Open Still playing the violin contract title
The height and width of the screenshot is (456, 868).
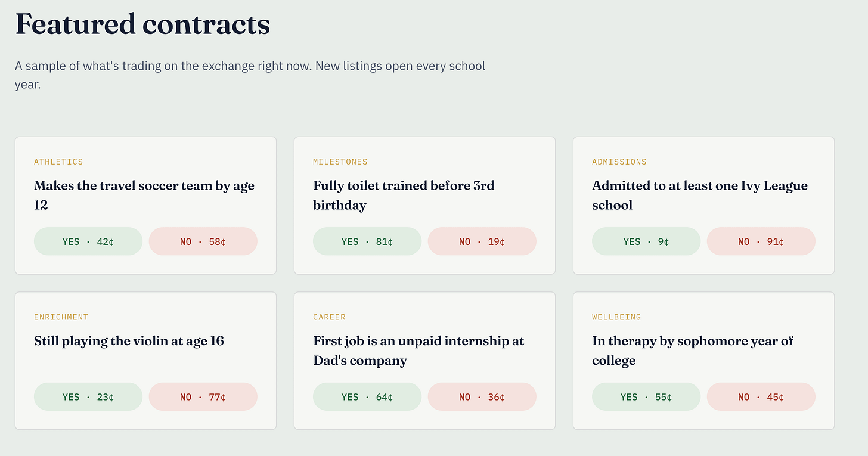click(x=129, y=341)
